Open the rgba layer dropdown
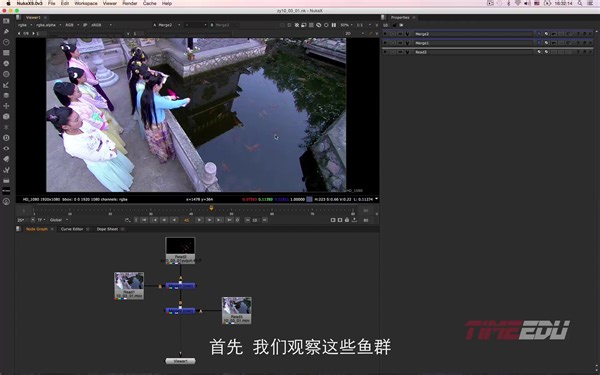600x375 pixels. coord(25,25)
